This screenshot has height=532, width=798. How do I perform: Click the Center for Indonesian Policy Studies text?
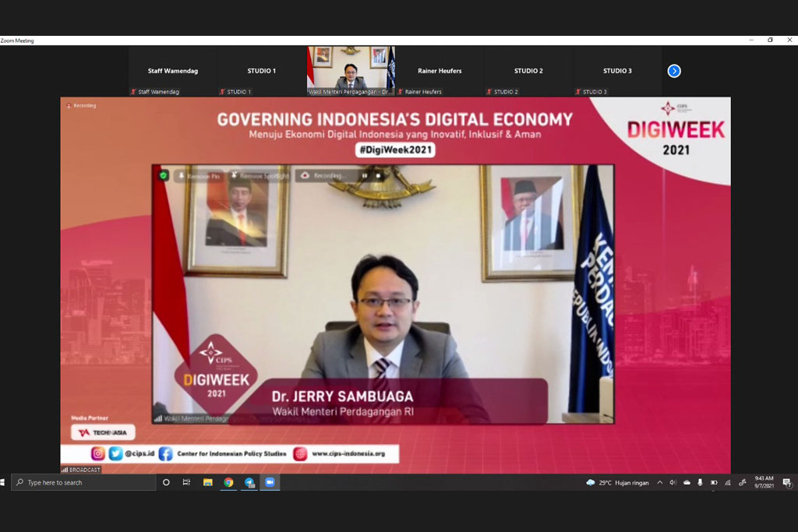pyautogui.click(x=231, y=453)
